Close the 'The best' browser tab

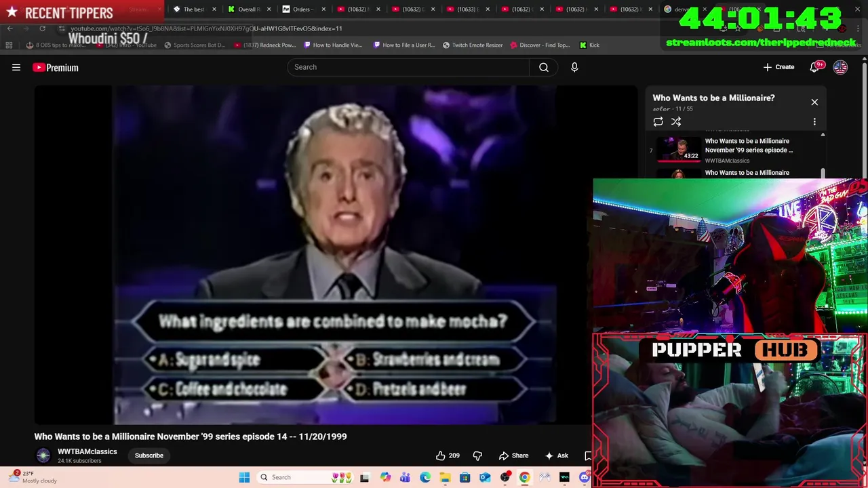coord(214,9)
